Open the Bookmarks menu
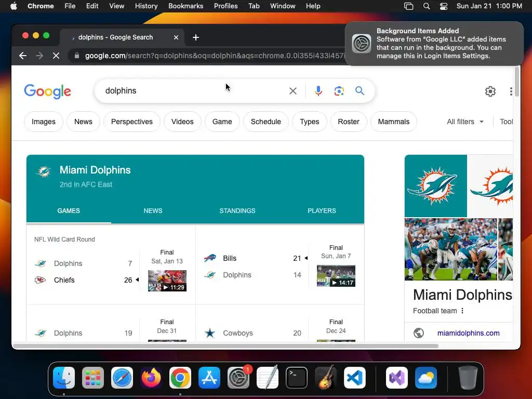 tap(185, 6)
